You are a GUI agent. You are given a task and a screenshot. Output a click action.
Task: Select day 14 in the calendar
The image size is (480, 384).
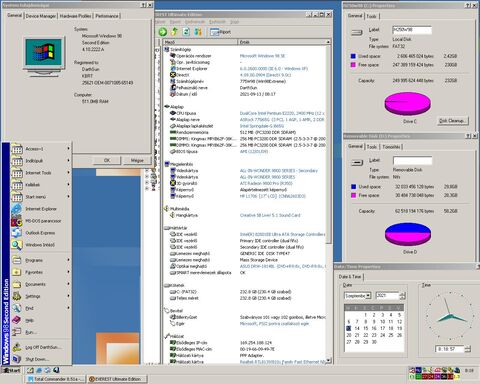click(x=357, y=328)
